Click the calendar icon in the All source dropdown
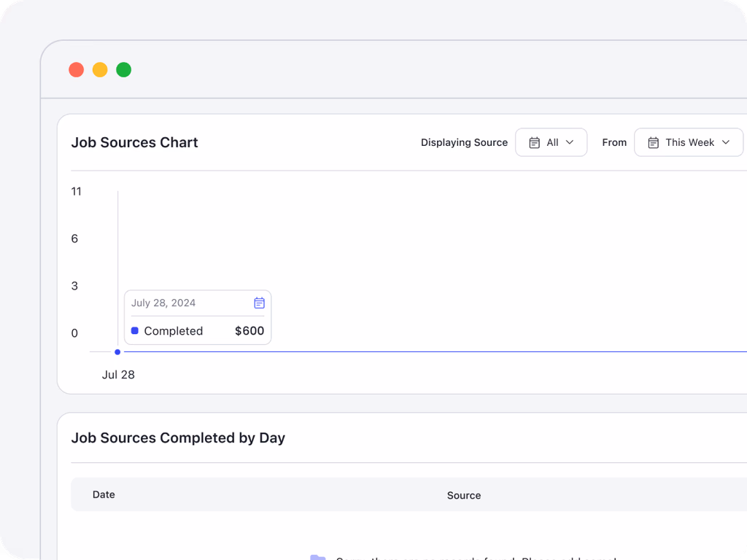The width and height of the screenshot is (747, 560). [x=535, y=143]
